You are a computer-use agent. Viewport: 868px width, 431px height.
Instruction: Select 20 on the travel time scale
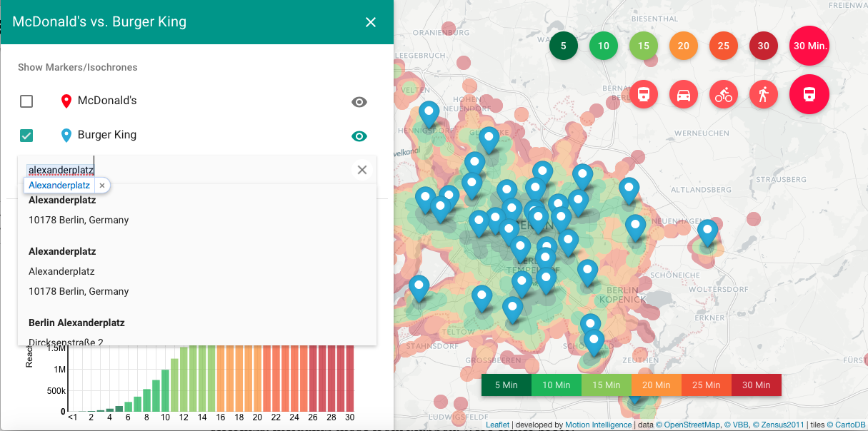coord(683,45)
